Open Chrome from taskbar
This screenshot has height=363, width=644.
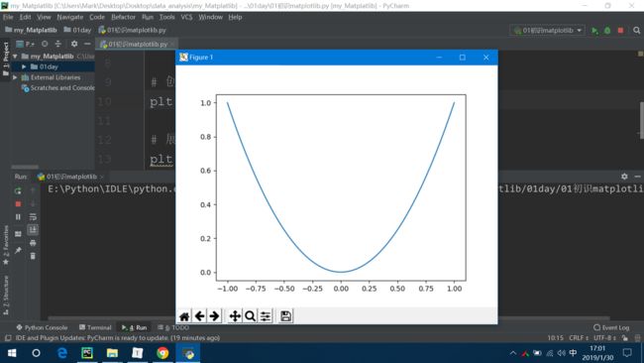162,353
